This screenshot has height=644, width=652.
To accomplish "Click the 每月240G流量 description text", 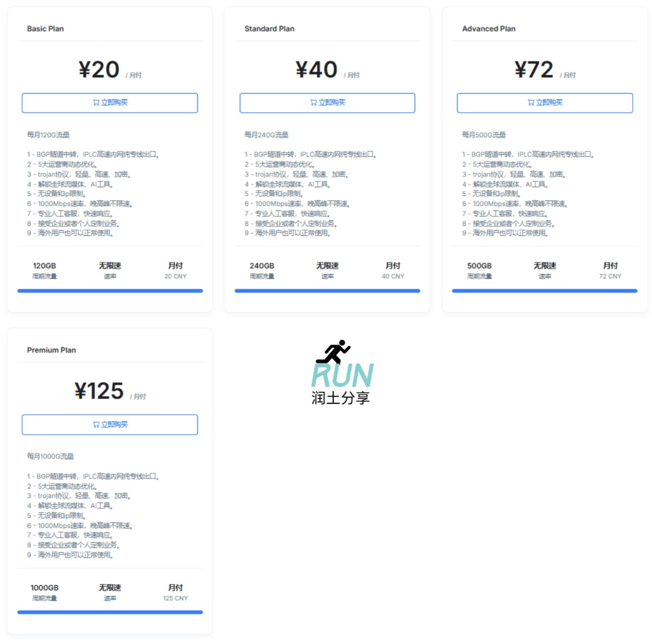I will pos(266,135).
